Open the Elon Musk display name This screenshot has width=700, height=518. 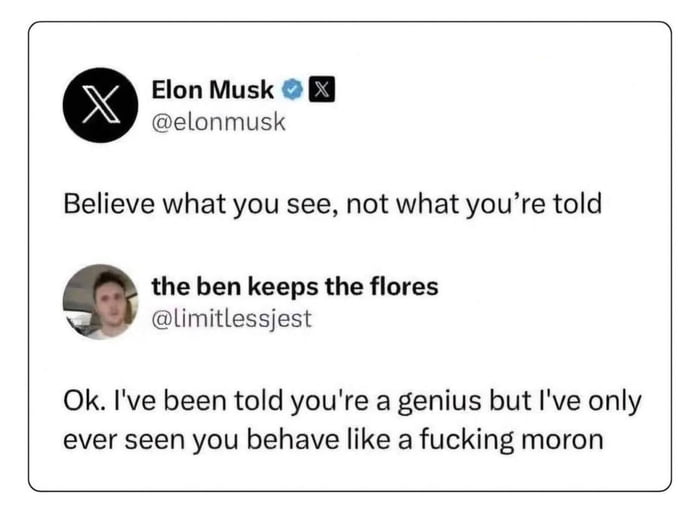[x=212, y=90]
